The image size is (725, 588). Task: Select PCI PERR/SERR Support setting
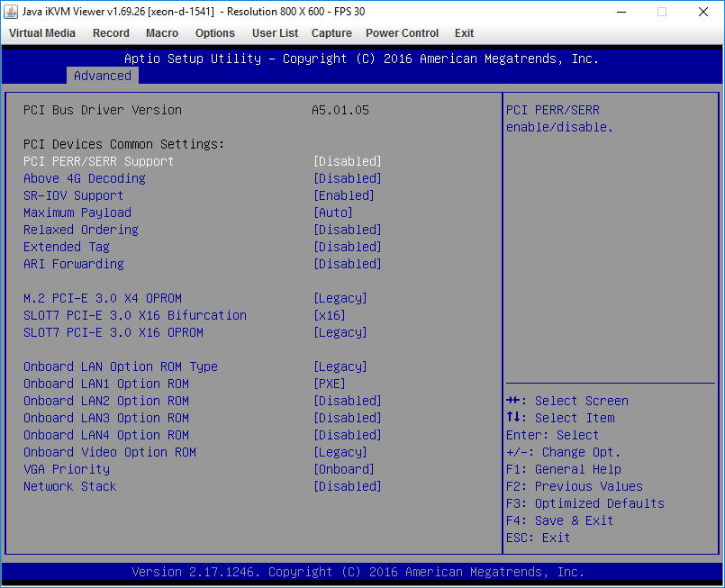pos(98,161)
